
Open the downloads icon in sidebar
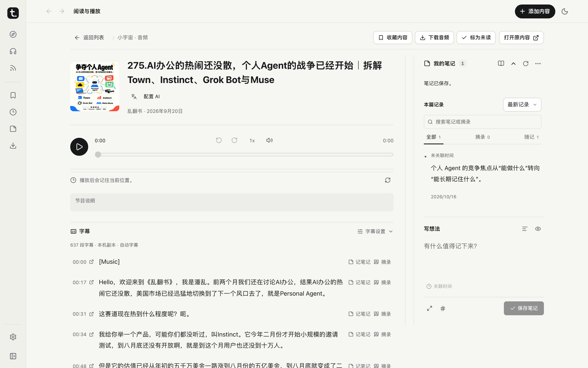pos(13,145)
